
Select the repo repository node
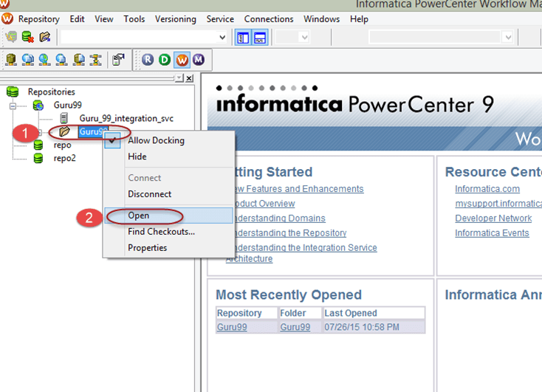63,145
